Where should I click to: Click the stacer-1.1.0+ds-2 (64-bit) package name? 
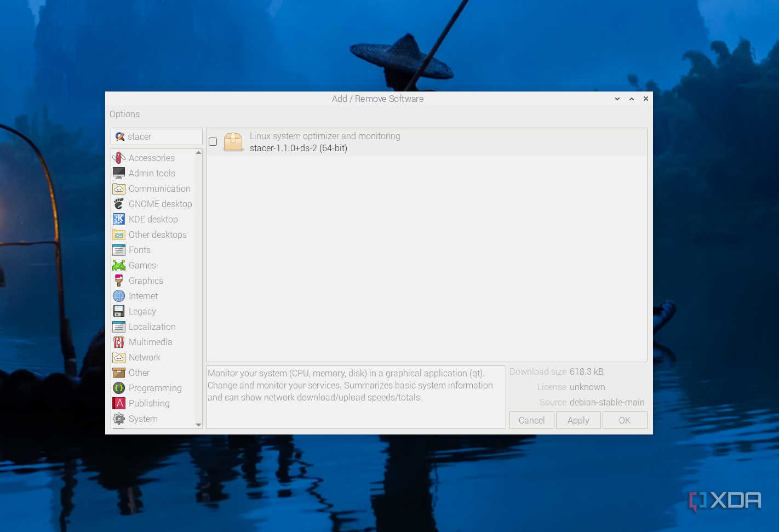(299, 148)
